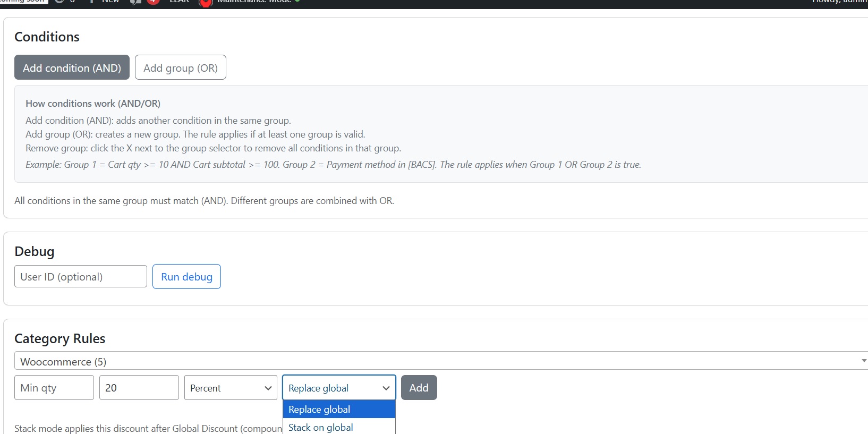Click the 'All conditions in the same group' note

coord(205,200)
